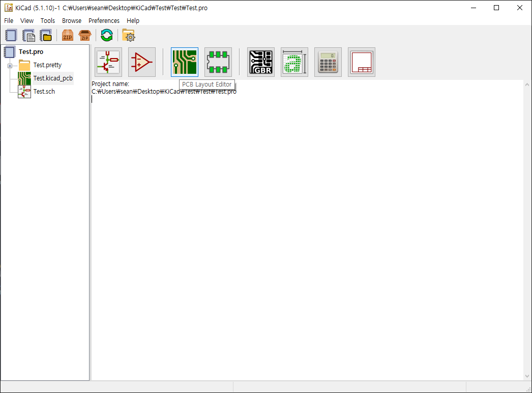This screenshot has width=532, height=393.
Task: Refresh the project tree with green arrows
Action: 106,35
